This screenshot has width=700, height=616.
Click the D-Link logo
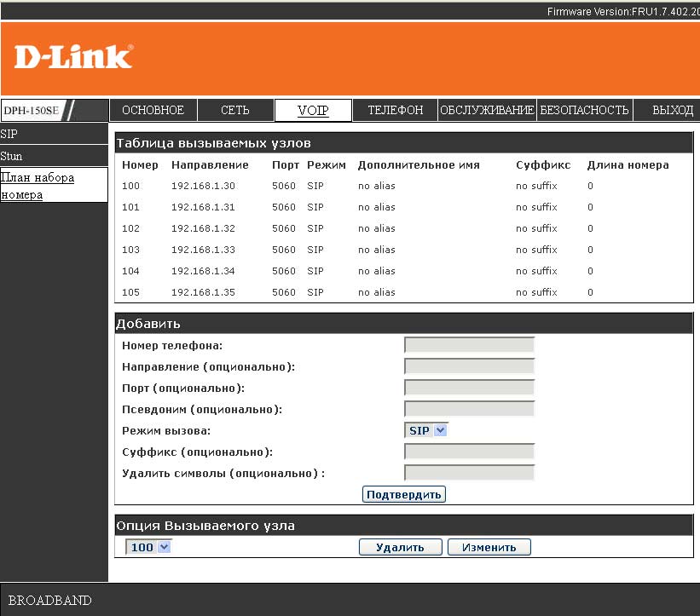pyautogui.click(x=73, y=57)
